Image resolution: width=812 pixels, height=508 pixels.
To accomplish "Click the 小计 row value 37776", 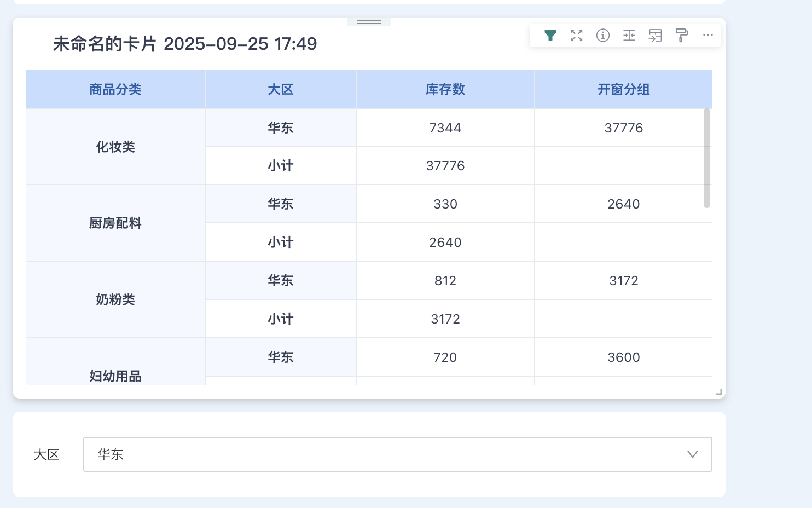I will [x=445, y=165].
